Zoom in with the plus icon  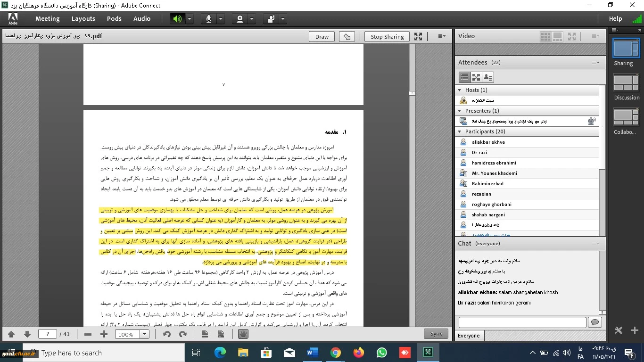point(104,334)
